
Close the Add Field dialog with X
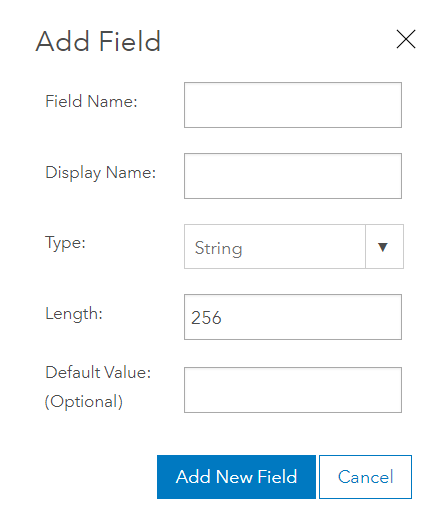tap(406, 39)
